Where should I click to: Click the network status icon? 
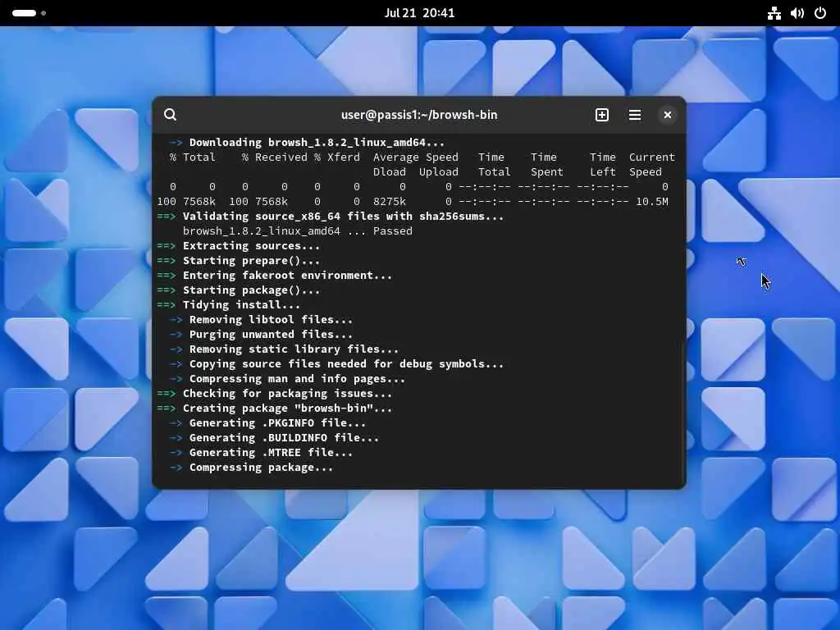pyautogui.click(x=774, y=13)
